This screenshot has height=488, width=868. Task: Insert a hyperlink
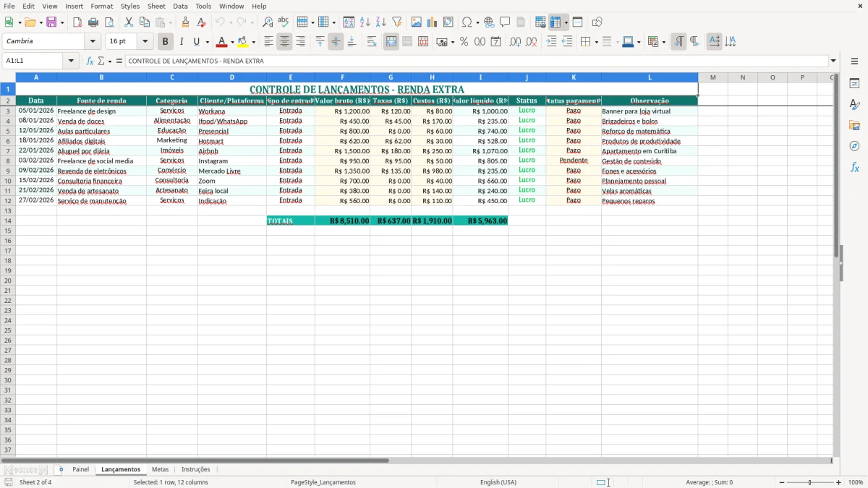click(489, 22)
